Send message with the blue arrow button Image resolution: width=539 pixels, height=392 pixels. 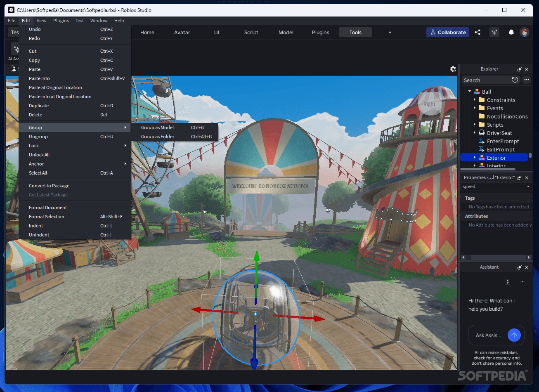tap(514, 335)
